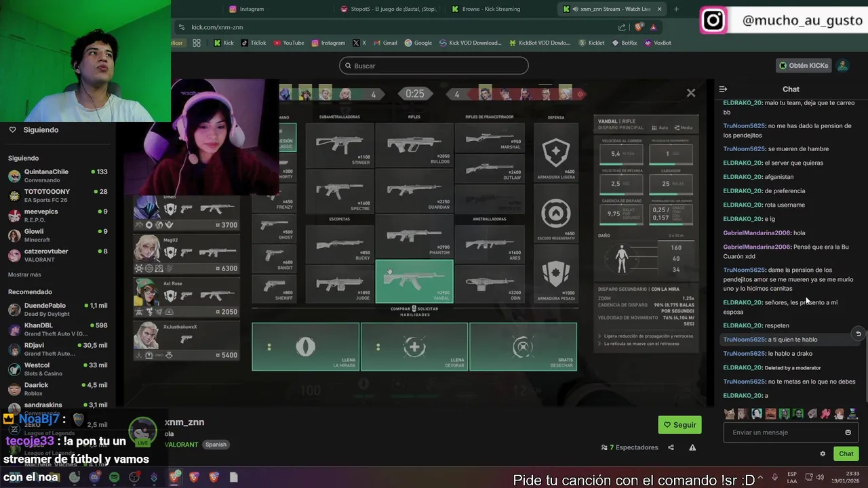This screenshot has width=868, height=488.
Task: Pick the highlighted Vandal rifle
Action: (x=414, y=281)
